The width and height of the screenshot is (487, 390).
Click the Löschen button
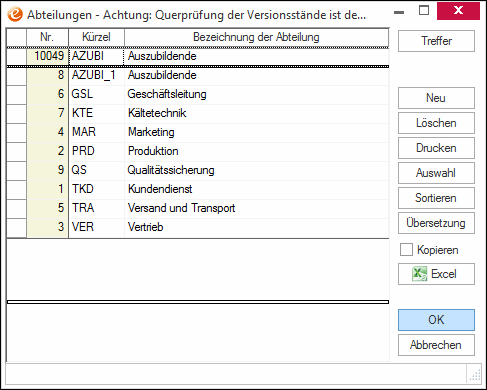point(436,123)
